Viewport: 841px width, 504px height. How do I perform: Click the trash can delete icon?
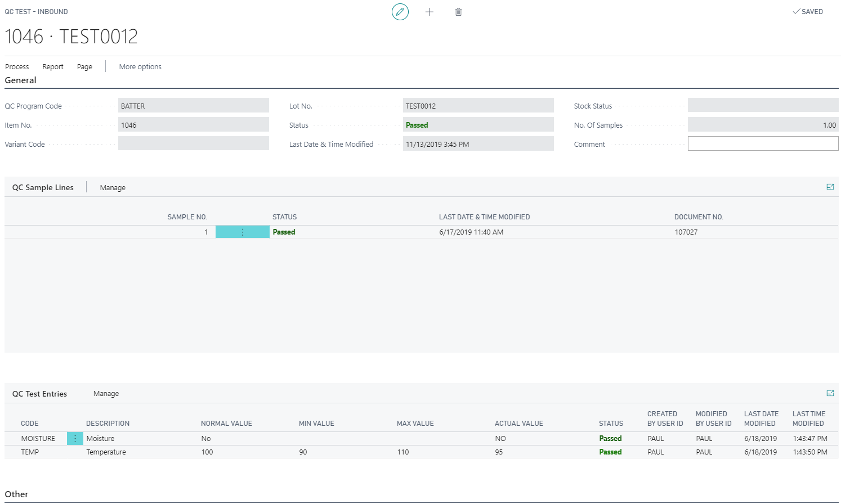(458, 12)
